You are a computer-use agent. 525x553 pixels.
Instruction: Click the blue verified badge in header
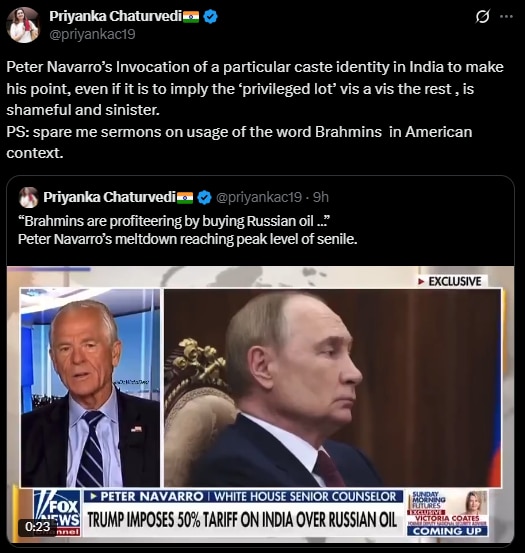click(210, 16)
